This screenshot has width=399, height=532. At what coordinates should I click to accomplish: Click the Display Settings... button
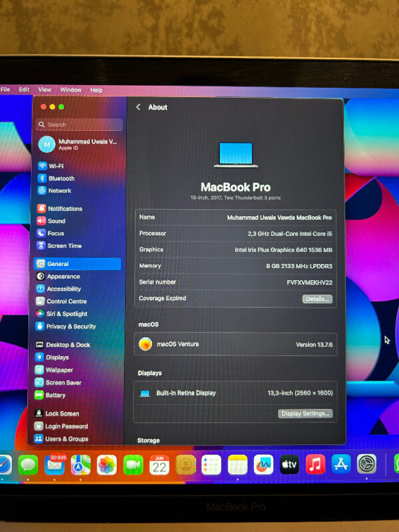(305, 413)
